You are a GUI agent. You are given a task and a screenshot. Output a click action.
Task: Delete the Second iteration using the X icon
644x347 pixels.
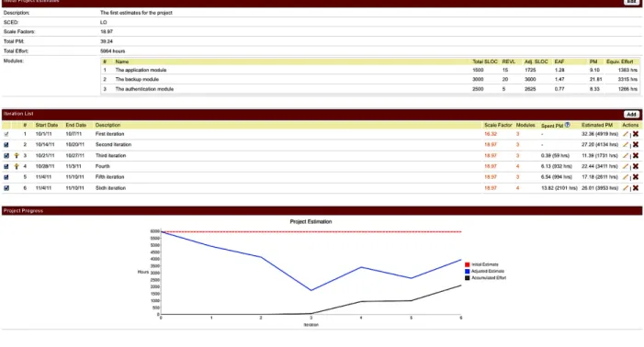point(636,145)
